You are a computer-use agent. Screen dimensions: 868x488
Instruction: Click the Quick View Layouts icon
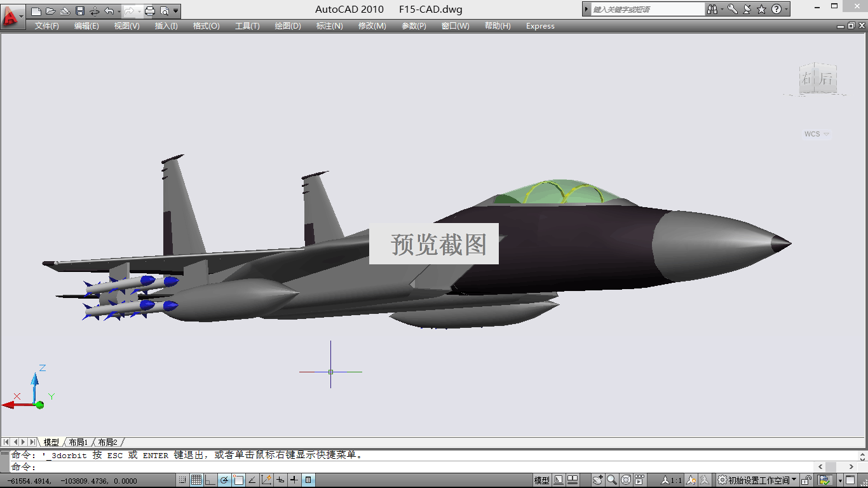pos(558,480)
